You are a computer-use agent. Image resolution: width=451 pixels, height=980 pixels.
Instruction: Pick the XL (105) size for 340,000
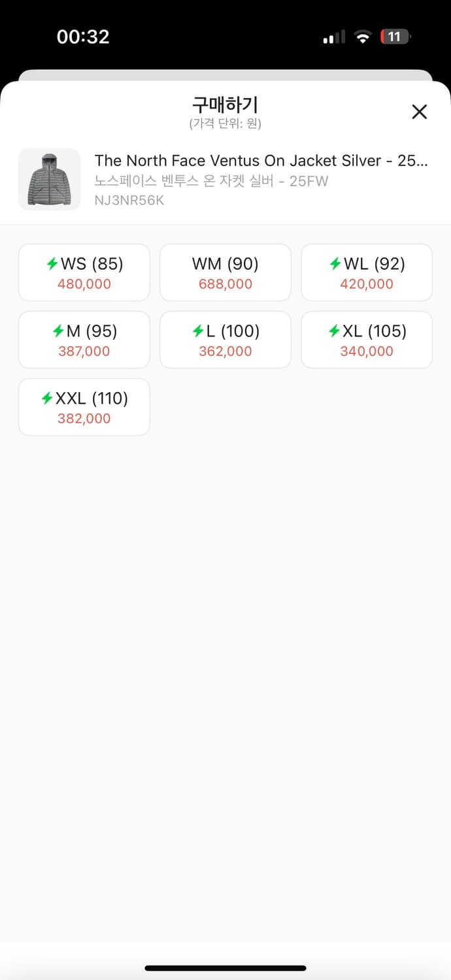click(367, 340)
